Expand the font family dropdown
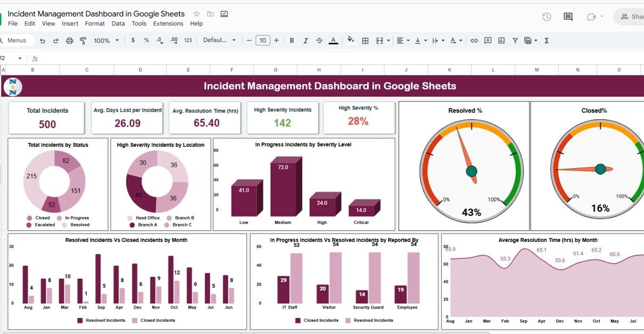The width and height of the screenshot is (644, 334). pos(219,40)
